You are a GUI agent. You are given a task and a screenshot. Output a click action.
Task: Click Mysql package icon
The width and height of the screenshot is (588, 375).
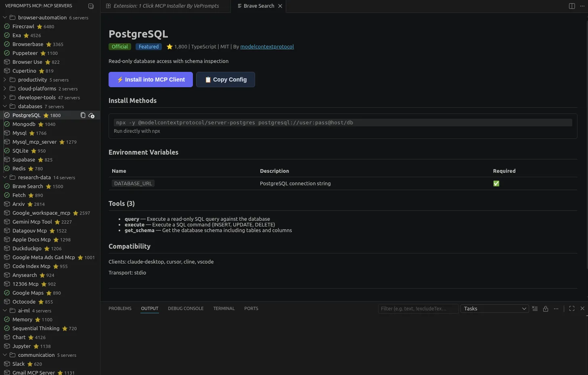pyautogui.click(x=7, y=133)
